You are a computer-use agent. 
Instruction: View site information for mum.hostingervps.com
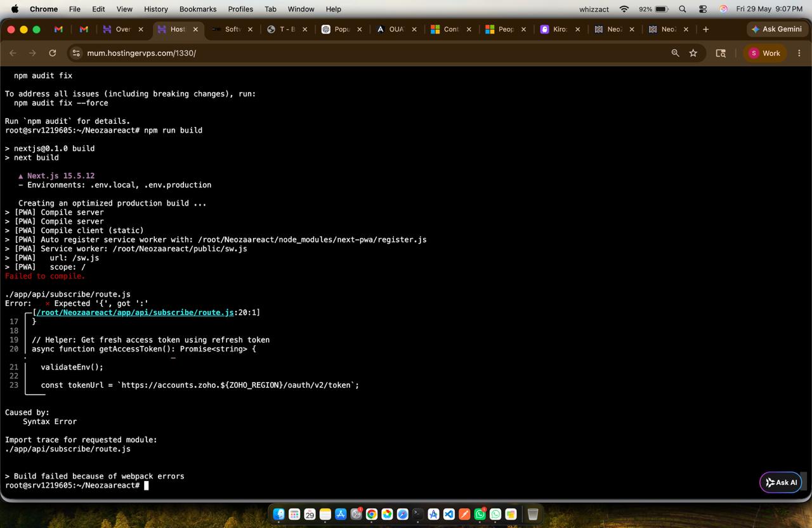point(76,53)
